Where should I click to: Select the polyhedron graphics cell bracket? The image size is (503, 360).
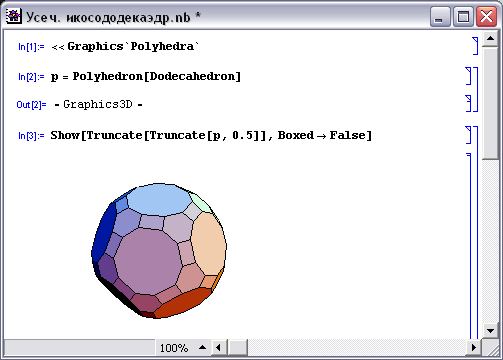[470, 247]
